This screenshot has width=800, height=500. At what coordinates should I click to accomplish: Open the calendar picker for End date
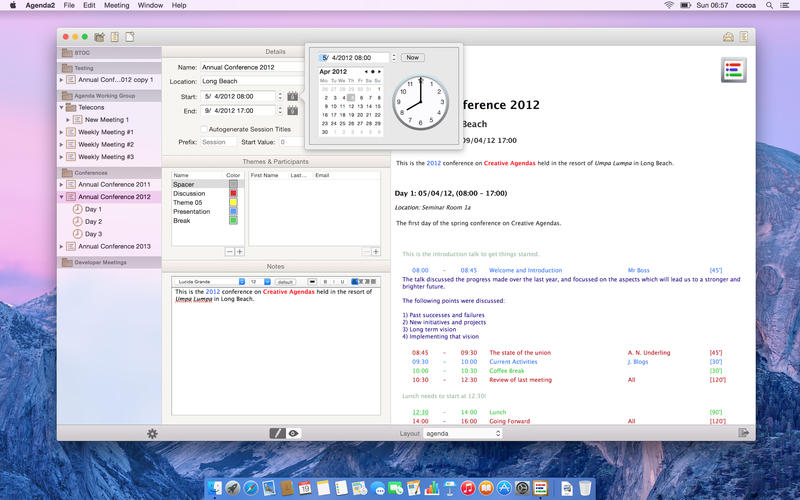point(293,111)
